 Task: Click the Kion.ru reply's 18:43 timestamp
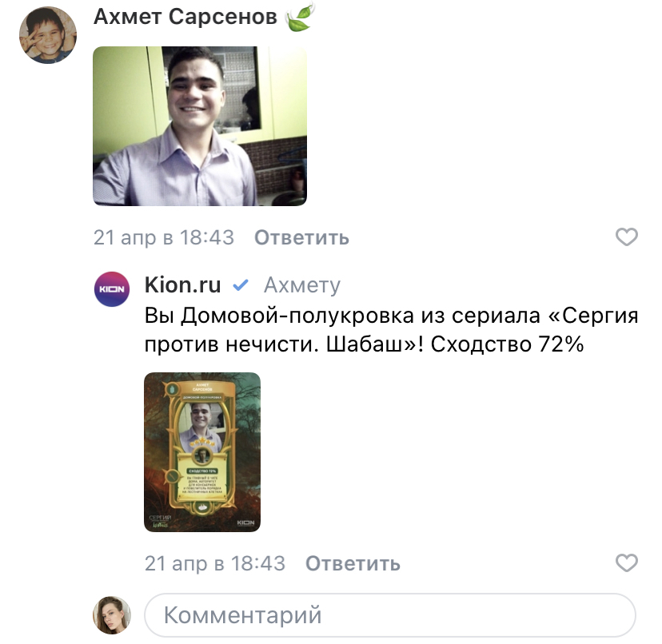tap(258, 563)
